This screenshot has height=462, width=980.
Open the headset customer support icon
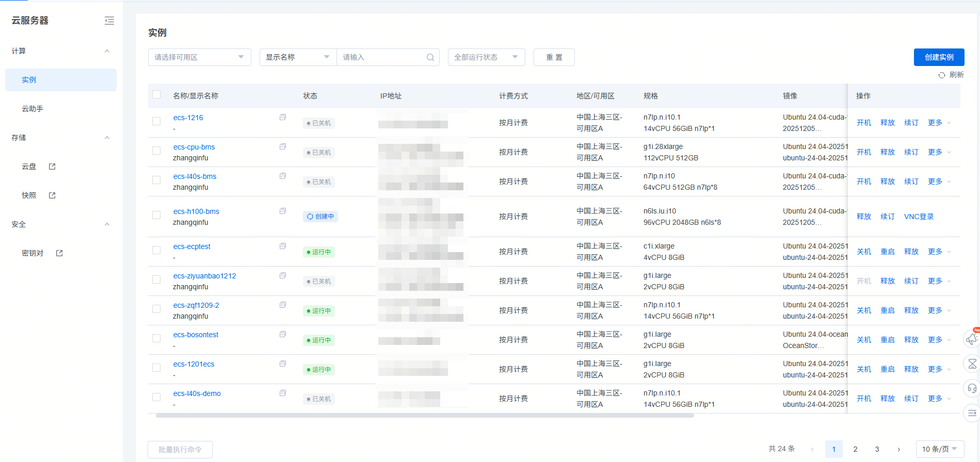click(972, 388)
